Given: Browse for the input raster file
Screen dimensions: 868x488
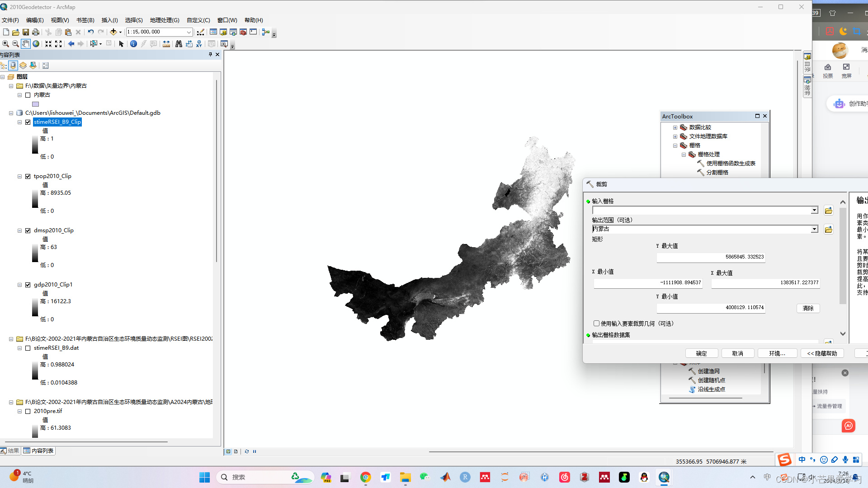Looking at the screenshot, I should tap(828, 211).
